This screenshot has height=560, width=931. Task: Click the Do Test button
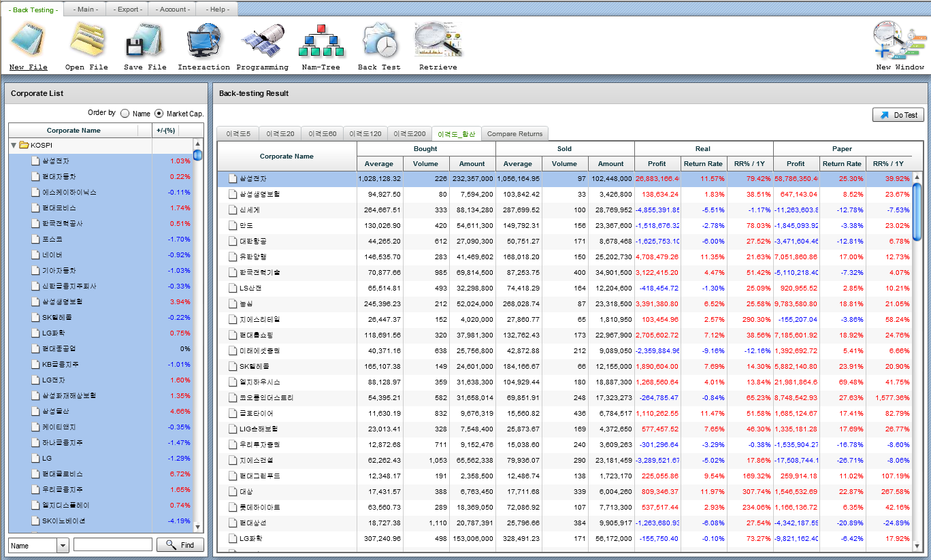[x=898, y=114]
